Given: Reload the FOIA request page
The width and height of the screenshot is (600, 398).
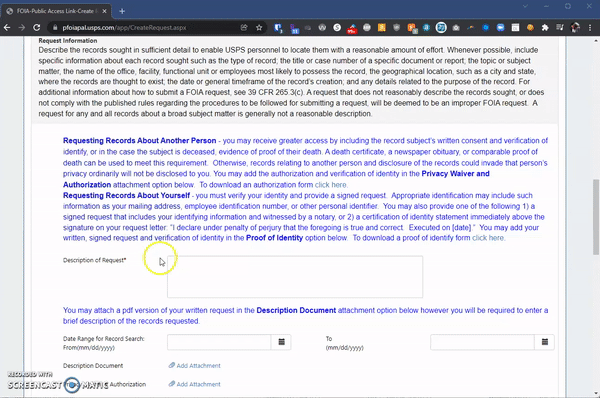Looking at the screenshot, I should [37, 28].
